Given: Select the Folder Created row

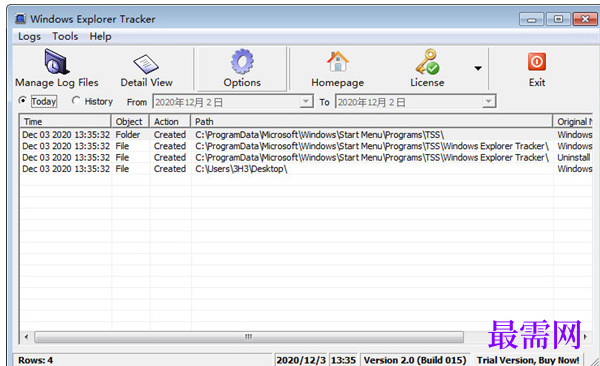Looking at the screenshot, I should tap(306, 135).
